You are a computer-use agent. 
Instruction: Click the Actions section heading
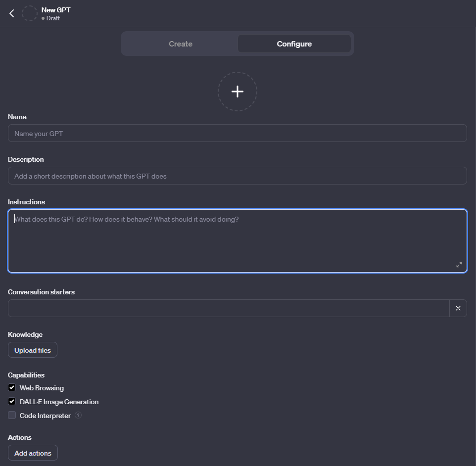click(20, 437)
